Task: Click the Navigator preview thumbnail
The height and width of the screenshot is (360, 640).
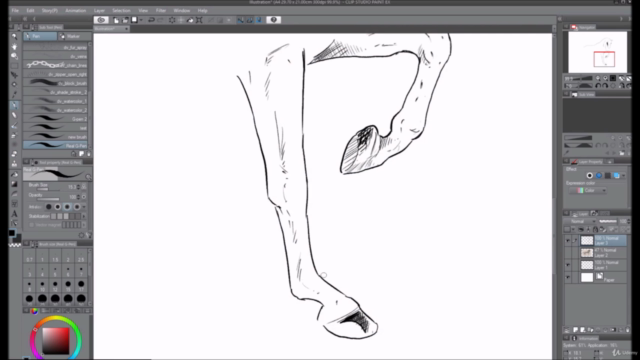Action: (597, 52)
